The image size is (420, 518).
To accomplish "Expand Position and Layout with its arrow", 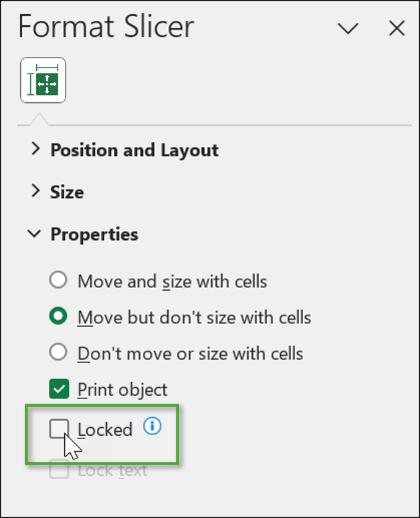I will coord(35,150).
